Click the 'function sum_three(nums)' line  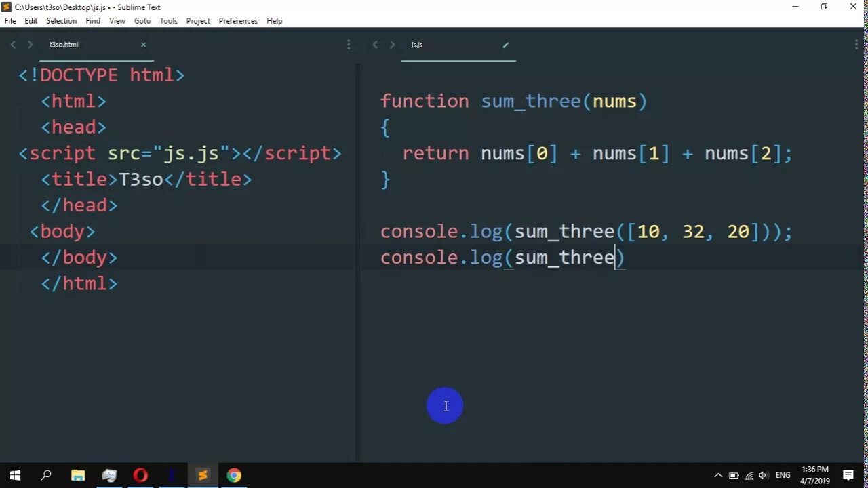point(514,102)
